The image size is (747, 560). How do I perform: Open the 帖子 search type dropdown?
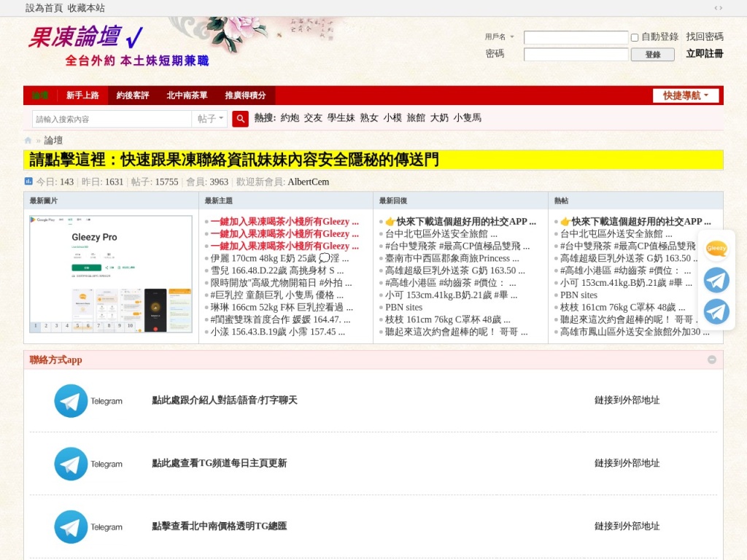(x=211, y=119)
